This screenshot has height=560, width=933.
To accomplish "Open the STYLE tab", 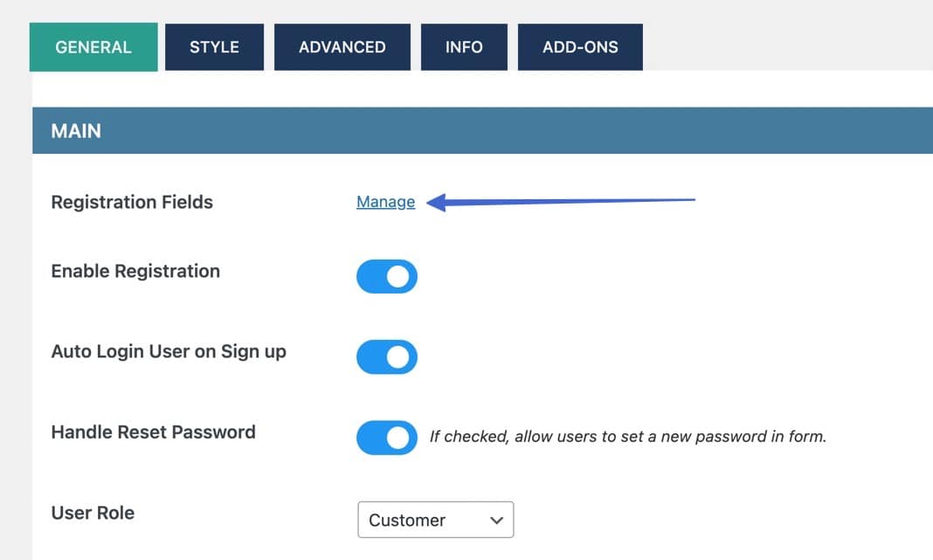I will [214, 47].
